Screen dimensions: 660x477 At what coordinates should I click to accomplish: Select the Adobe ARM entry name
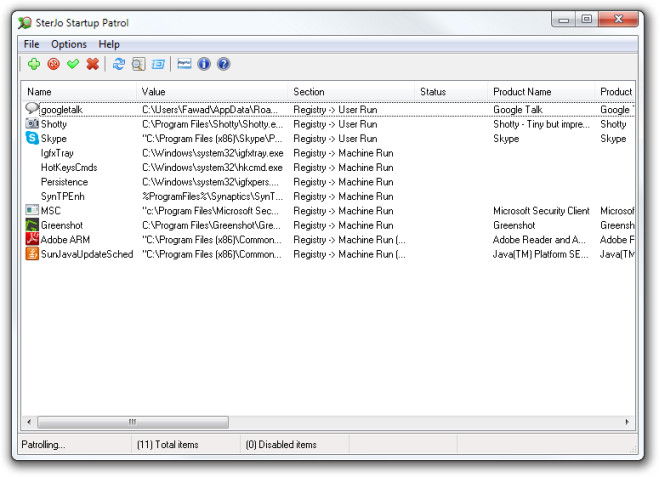65,240
